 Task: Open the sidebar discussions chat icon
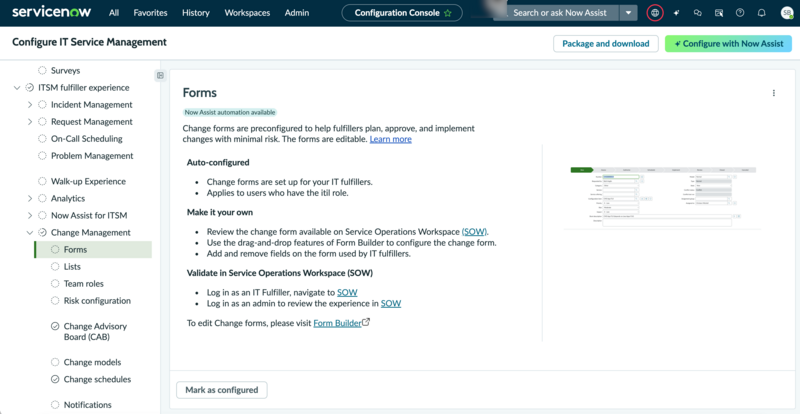click(x=698, y=13)
